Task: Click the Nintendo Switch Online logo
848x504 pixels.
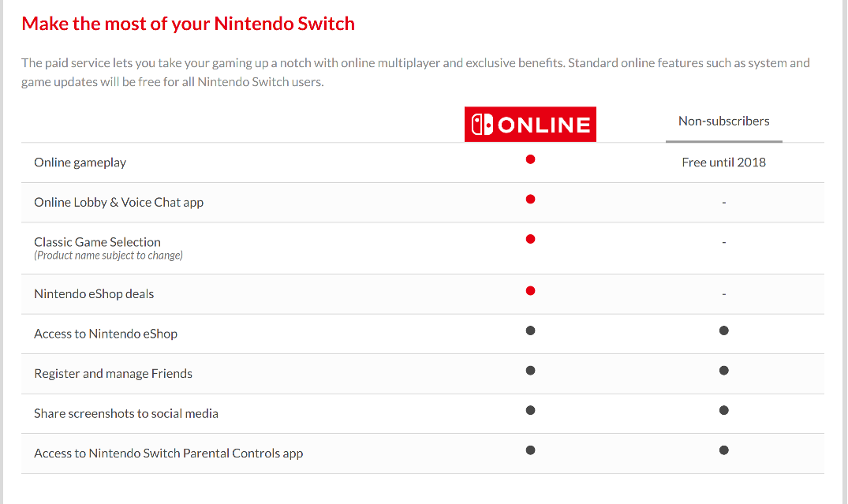Action: tap(530, 125)
